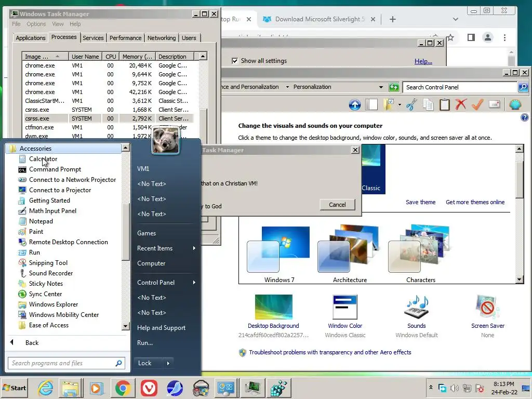Click Get more themes online link

tap(475, 202)
